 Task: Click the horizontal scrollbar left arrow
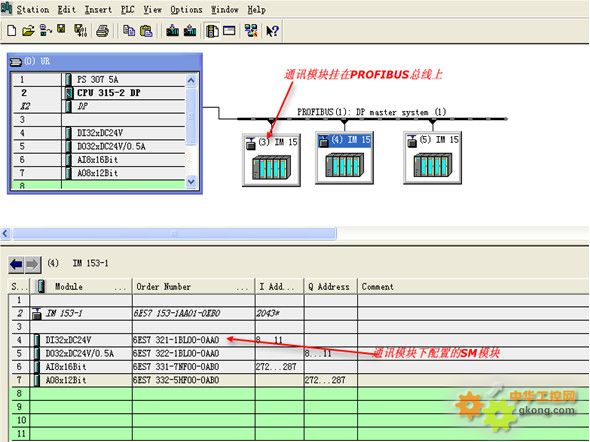coord(5,234)
